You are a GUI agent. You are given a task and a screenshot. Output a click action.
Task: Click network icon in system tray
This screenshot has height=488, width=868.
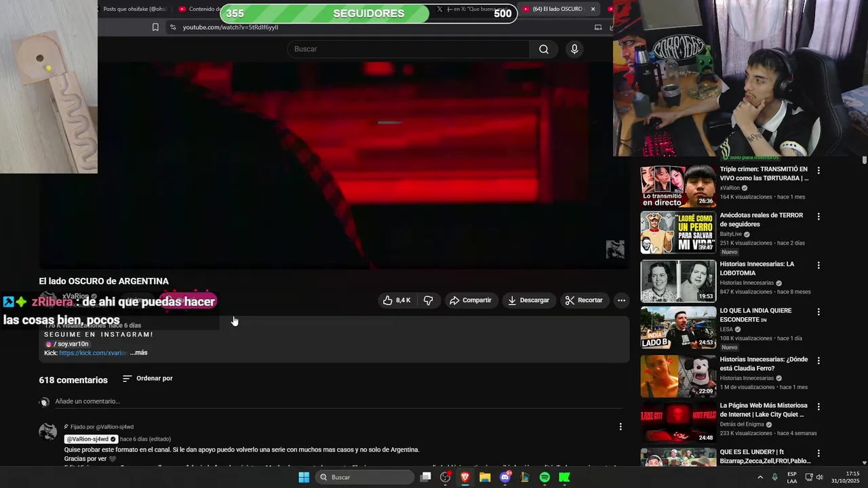point(809,477)
